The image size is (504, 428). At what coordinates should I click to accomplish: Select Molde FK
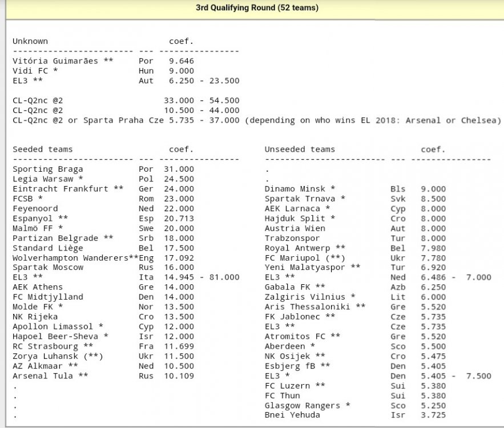pyautogui.click(x=33, y=307)
